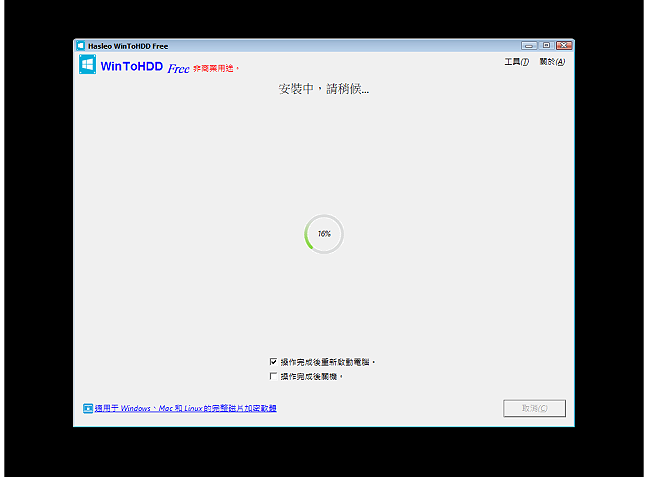Enable shutdown after operation completes checkbox
Screen dimensions: 650x477
273,376
